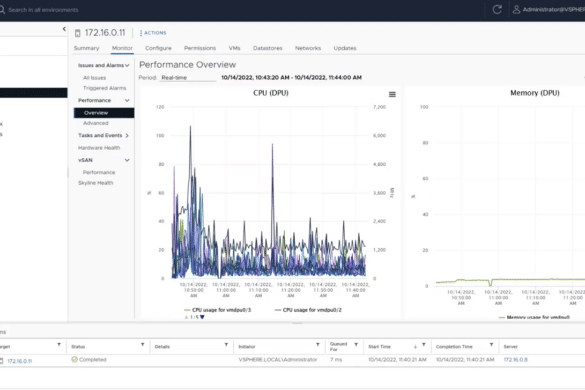Click the search magnifier icon
This screenshot has height=390, width=585.
2,10
